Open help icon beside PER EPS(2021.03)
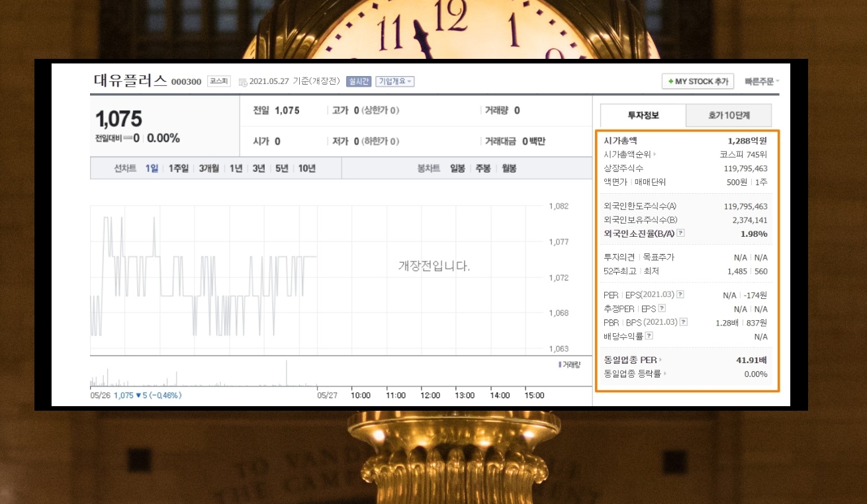867x504 pixels. pyautogui.click(x=680, y=295)
